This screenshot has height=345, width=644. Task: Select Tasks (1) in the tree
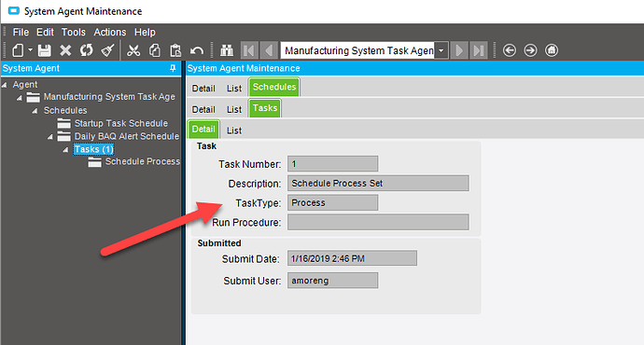(x=93, y=149)
